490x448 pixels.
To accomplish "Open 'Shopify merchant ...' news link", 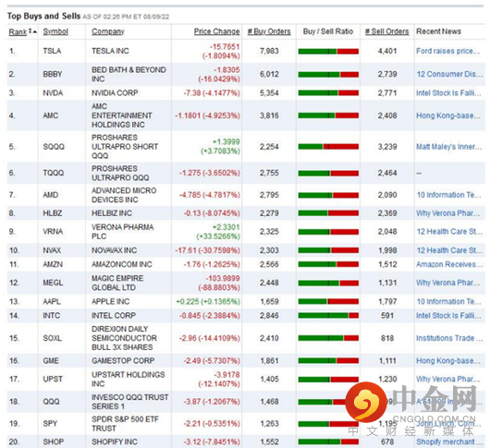I will [449, 442].
